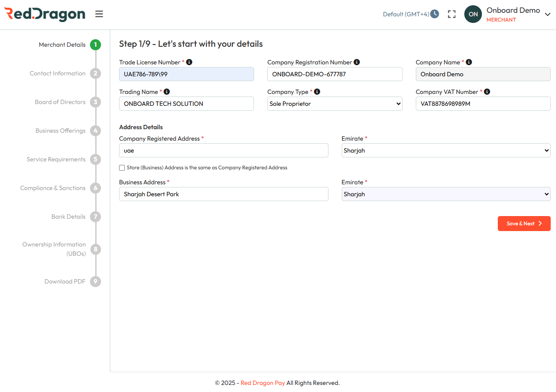Open the Red Dragon Pay footer link
Screen dimensions: 556x392
tap(263, 383)
